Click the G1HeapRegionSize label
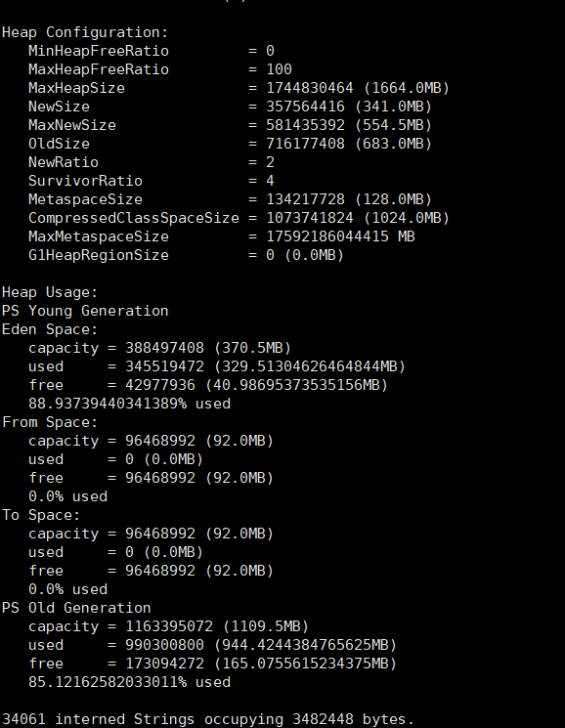Viewport: 565px width, 728px height. click(99, 255)
